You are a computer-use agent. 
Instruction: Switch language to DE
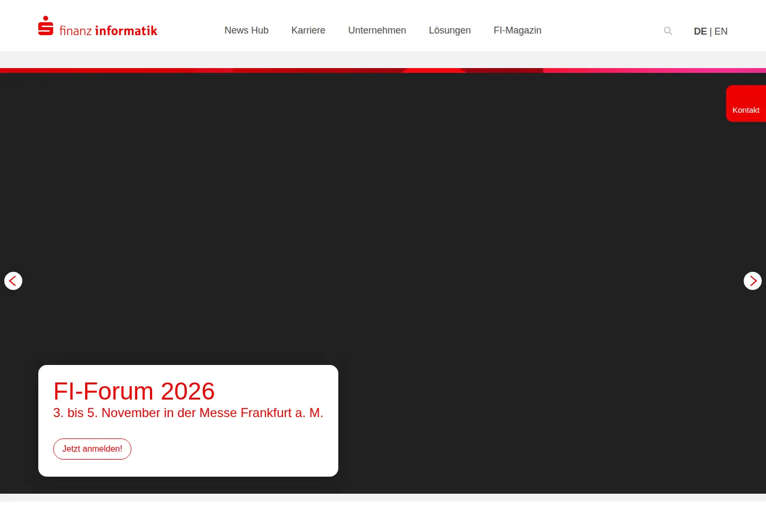click(x=700, y=31)
